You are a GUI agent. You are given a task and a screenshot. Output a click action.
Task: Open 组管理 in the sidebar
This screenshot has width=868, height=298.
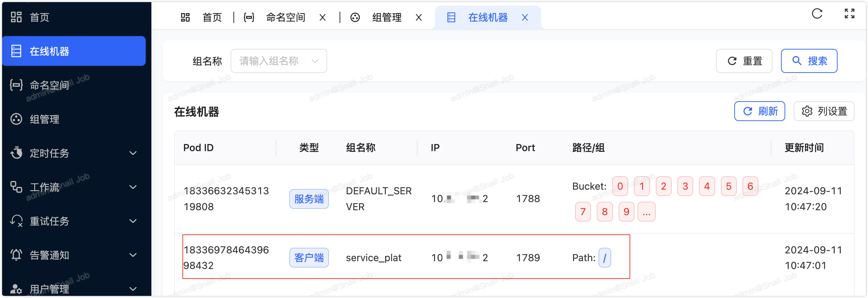[x=44, y=119]
